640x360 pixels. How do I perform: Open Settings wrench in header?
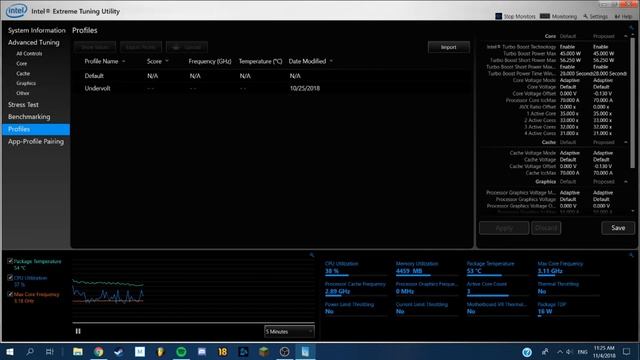[x=585, y=16]
